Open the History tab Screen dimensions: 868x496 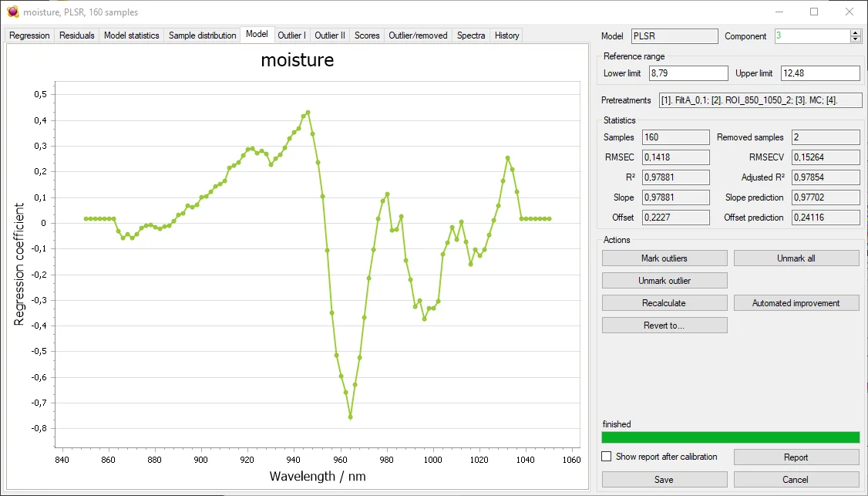pos(506,35)
